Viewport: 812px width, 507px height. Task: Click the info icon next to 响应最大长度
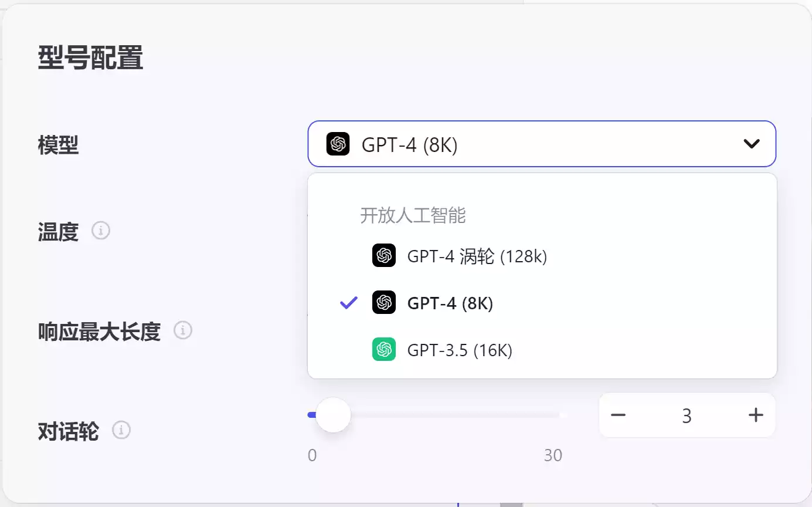click(183, 330)
